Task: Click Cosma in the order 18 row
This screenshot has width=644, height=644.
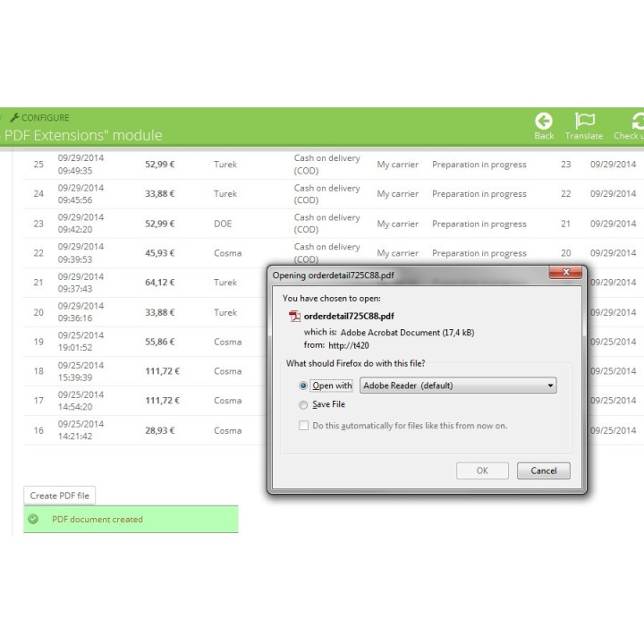Action: [x=227, y=371]
